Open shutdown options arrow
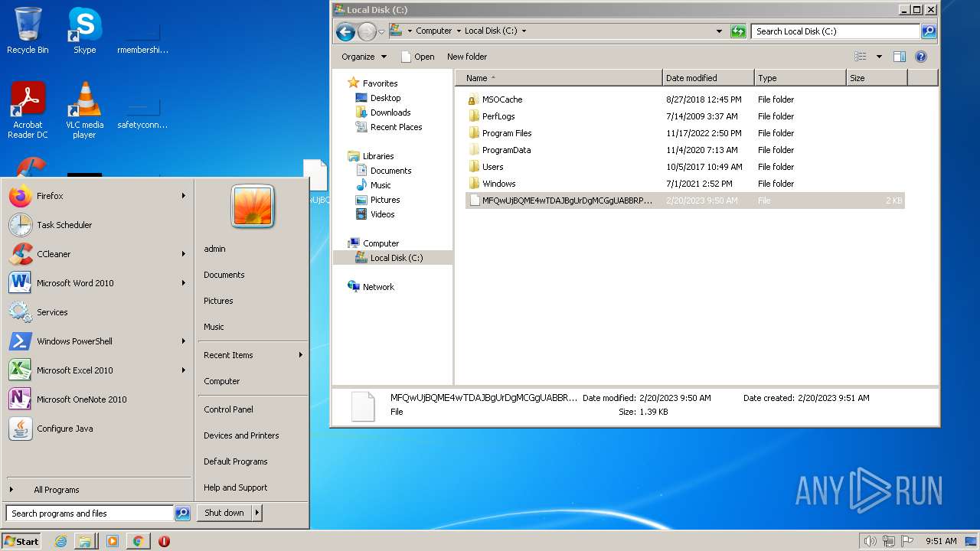 point(257,513)
